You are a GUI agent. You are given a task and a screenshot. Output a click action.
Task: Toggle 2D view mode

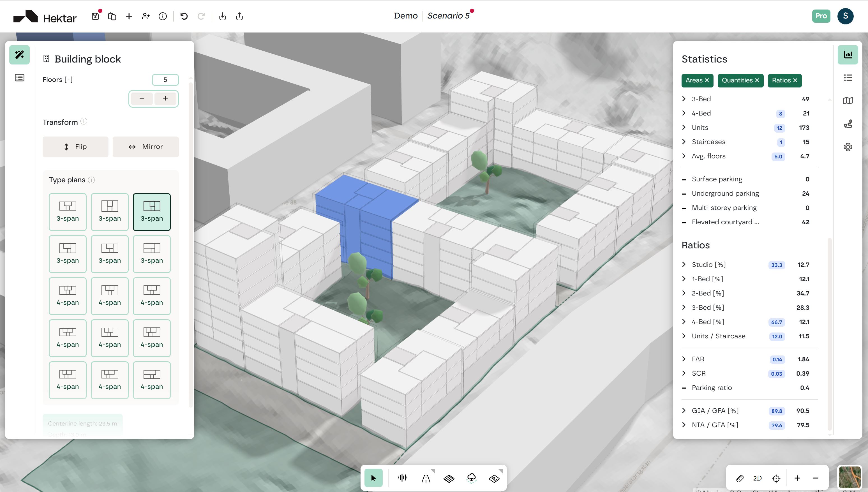[757, 478]
